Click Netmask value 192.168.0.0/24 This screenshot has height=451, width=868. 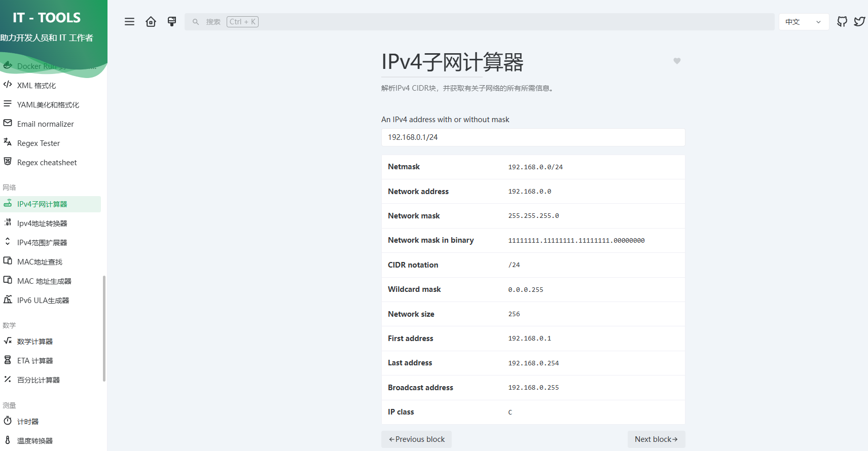(x=535, y=167)
